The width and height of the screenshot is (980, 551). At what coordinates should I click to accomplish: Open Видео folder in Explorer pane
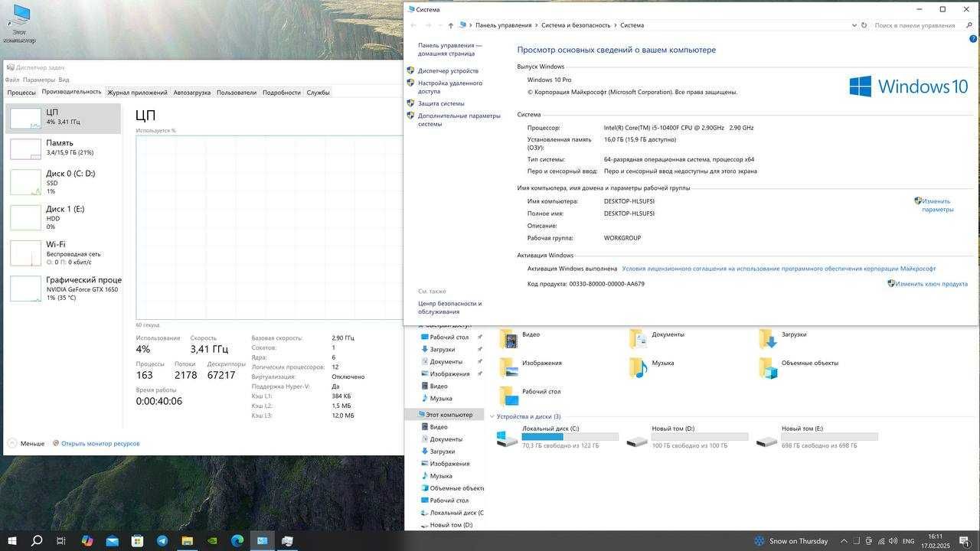(521, 337)
